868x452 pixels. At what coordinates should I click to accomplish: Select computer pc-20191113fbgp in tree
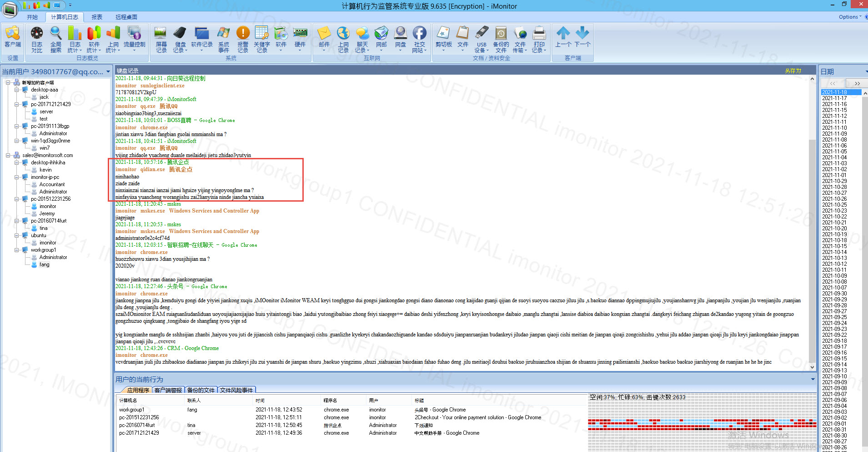50,126
